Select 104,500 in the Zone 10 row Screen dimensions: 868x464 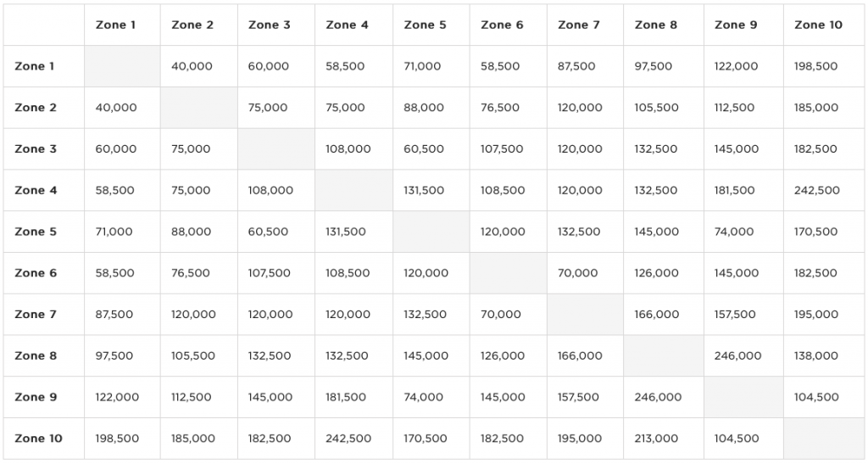point(736,439)
